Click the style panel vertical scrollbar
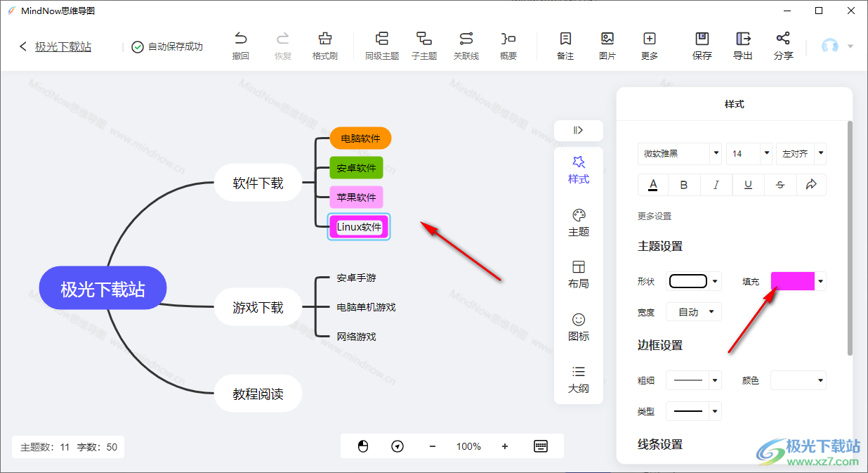868x473 pixels. [x=849, y=238]
